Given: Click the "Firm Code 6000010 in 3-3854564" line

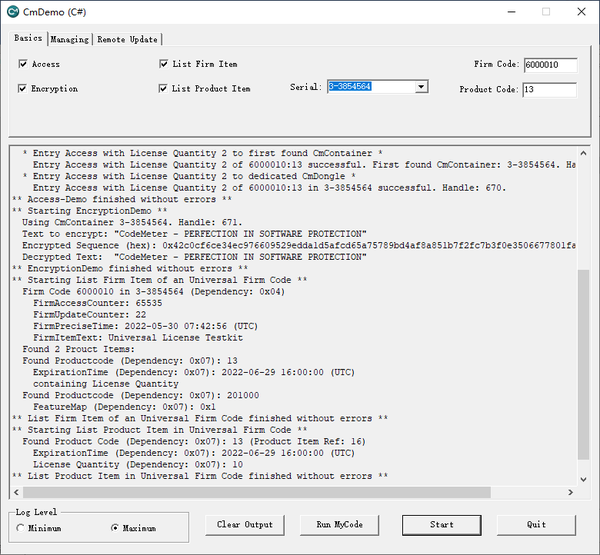Looking at the screenshot, I should (x=153, y=292).
